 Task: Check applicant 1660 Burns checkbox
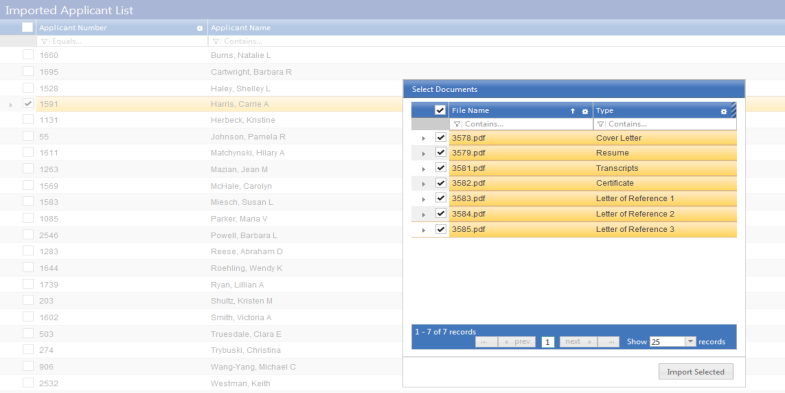pos(28,55)
